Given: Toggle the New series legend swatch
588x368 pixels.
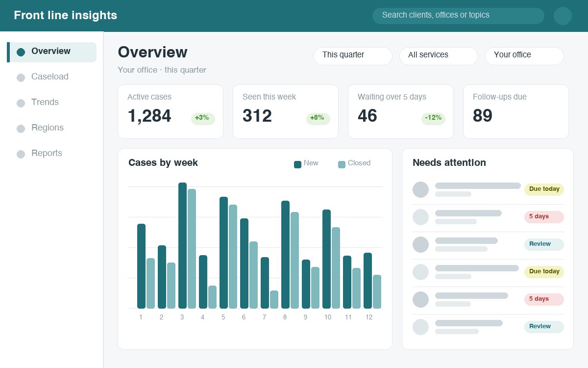Looking at the screenshot, I should 297,164.
